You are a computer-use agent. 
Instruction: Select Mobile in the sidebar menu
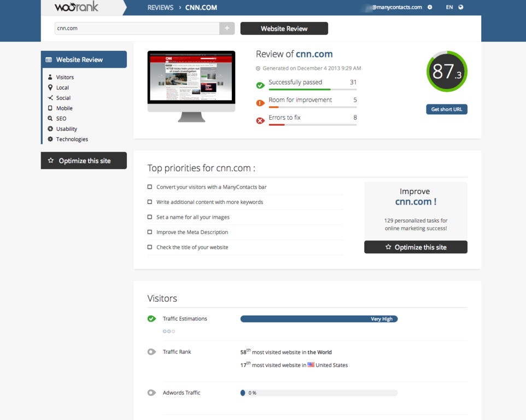(x=64, y=108)
